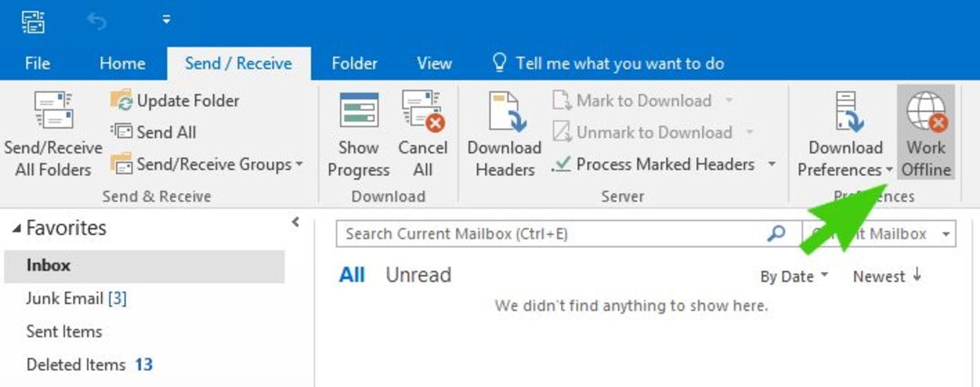
Task: Click the Update Folder icon
Action: (122, 101)
